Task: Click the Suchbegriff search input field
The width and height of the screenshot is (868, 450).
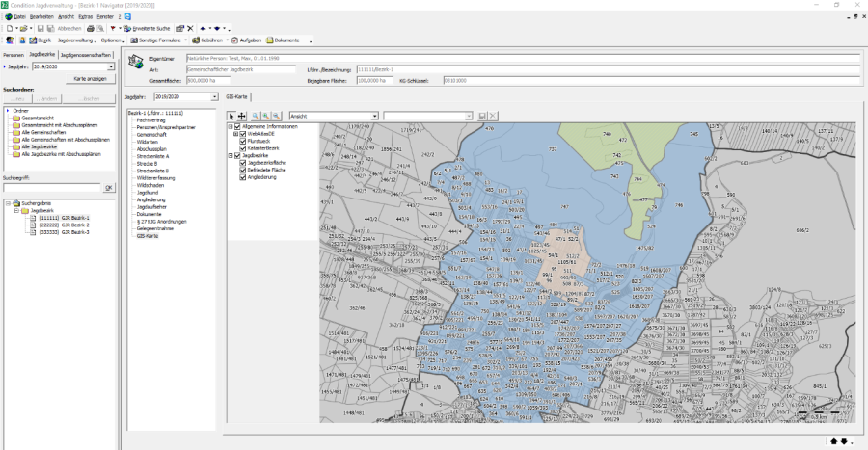Action: click(52, 188)
